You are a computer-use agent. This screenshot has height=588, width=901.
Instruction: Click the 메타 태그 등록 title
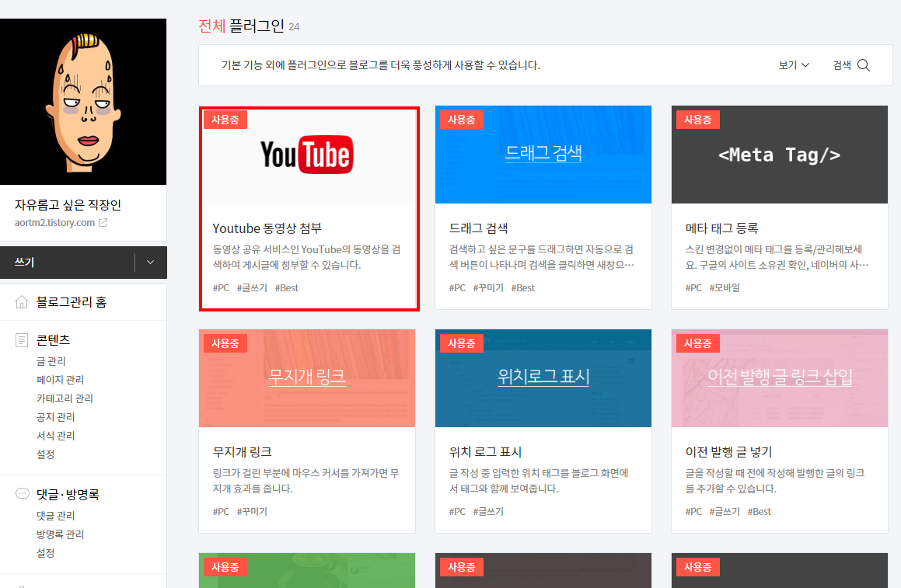tap(721, 228)
